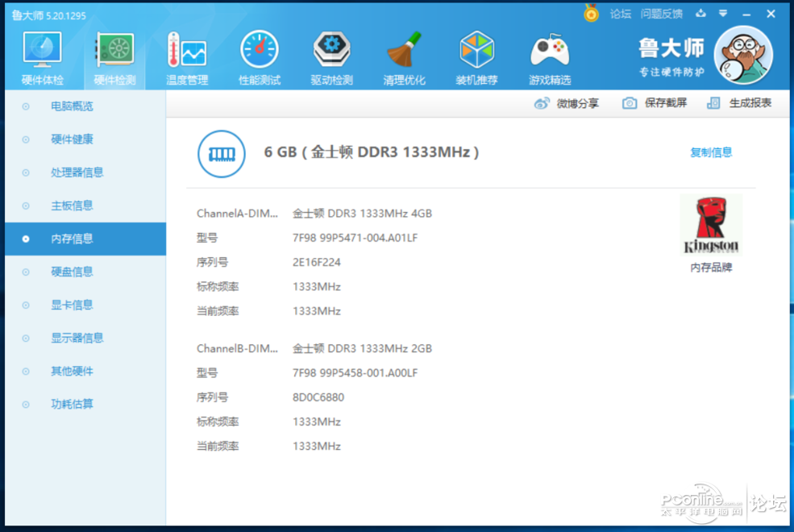Share via 微博分享
This screenshot has height=532, width=794.
566,103
